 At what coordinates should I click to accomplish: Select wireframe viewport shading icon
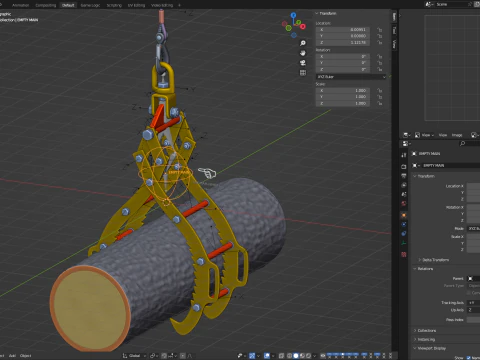click(289, 356)
